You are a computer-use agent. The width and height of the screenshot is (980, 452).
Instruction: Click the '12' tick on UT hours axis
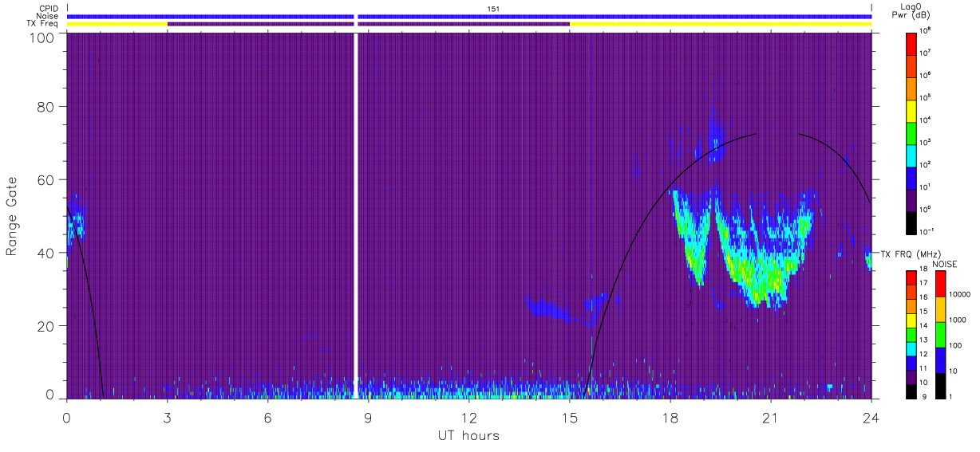(x=468, y=416)
